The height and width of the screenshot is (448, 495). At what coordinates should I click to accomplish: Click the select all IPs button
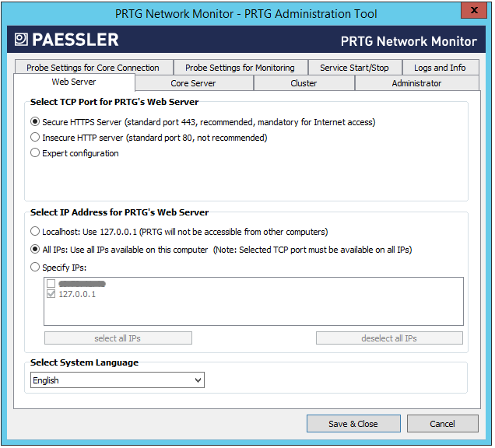click(118, 339)
